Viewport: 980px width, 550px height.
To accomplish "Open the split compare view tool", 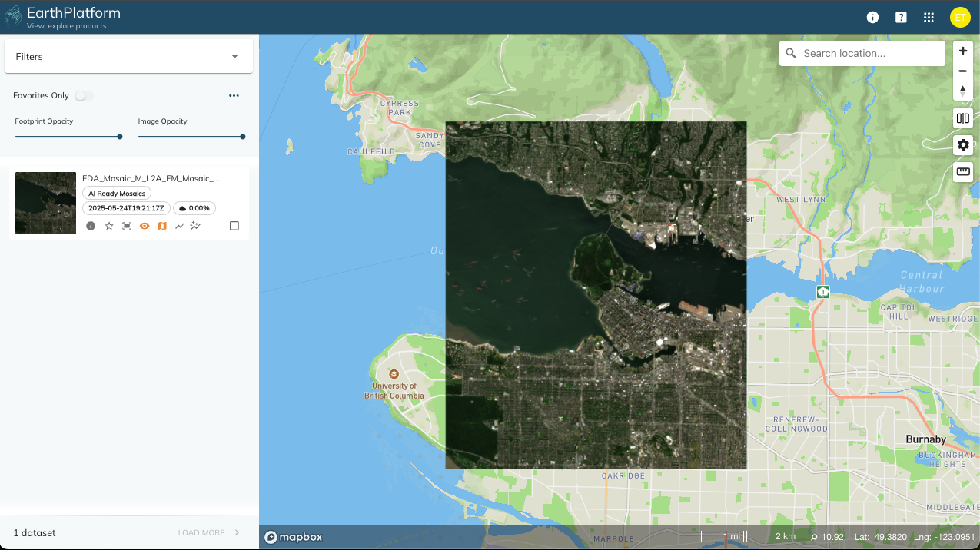I will pos(963,118).
